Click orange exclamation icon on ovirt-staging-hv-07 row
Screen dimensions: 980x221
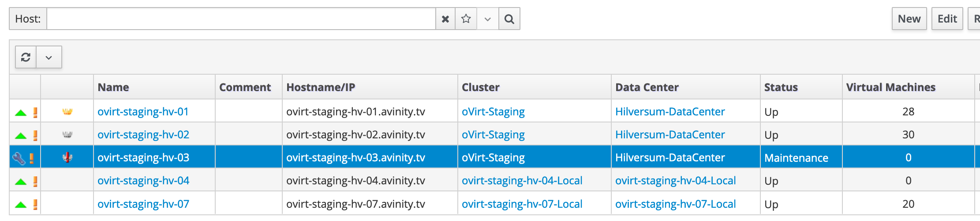click(x=35, y=204)
